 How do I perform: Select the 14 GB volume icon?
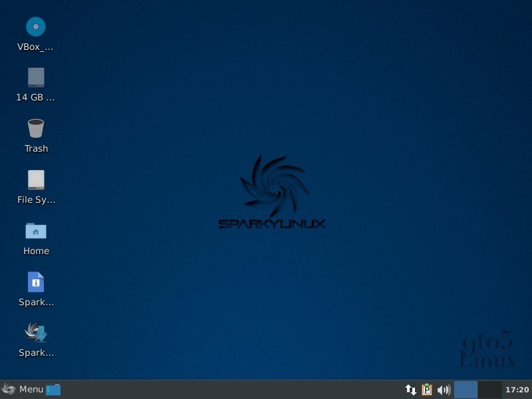click(x=36, y=77)
